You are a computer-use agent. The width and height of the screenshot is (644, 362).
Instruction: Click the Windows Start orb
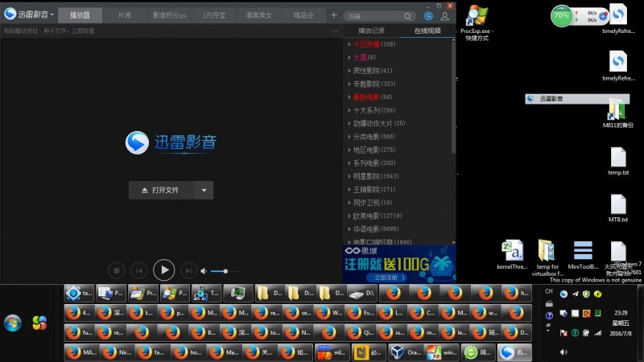pos(13,323)
